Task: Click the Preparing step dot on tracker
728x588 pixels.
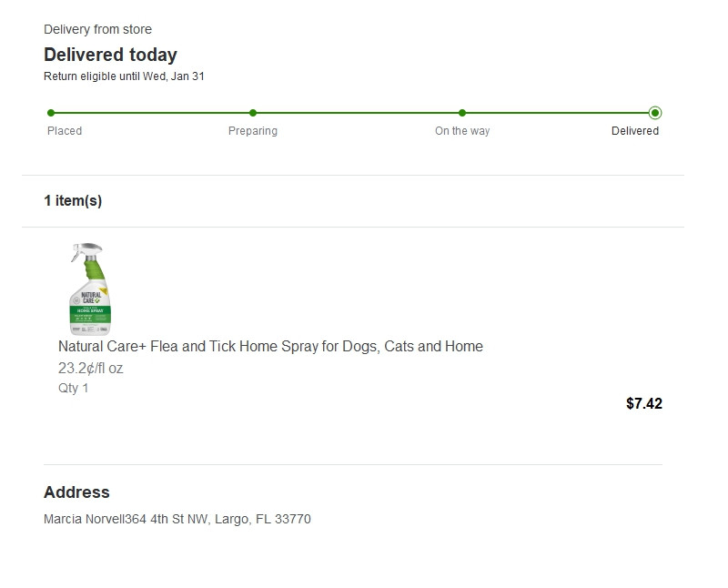Action: [x=253, y=113]
